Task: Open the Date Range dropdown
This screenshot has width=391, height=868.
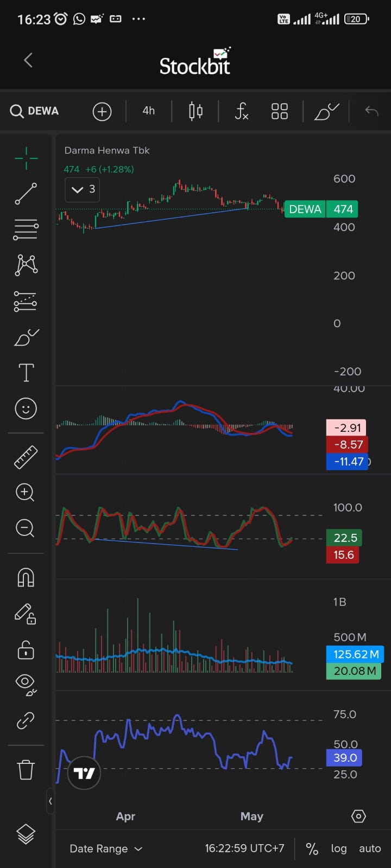Action: click(106, 849)
